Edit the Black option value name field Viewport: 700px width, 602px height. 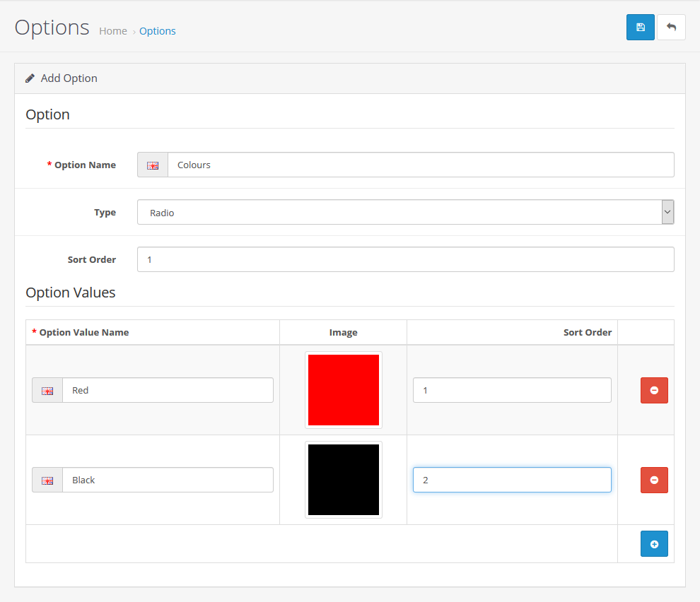pos(168,480)
